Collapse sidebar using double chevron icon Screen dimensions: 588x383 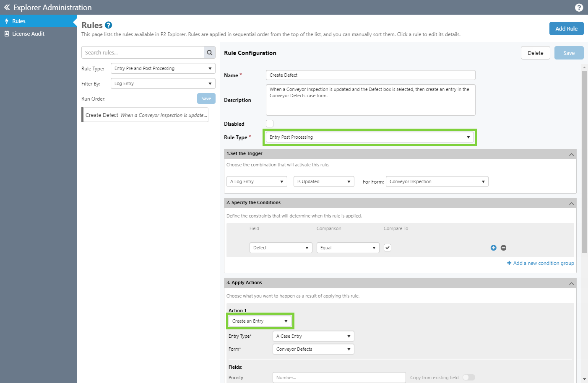tap(7, 8)
